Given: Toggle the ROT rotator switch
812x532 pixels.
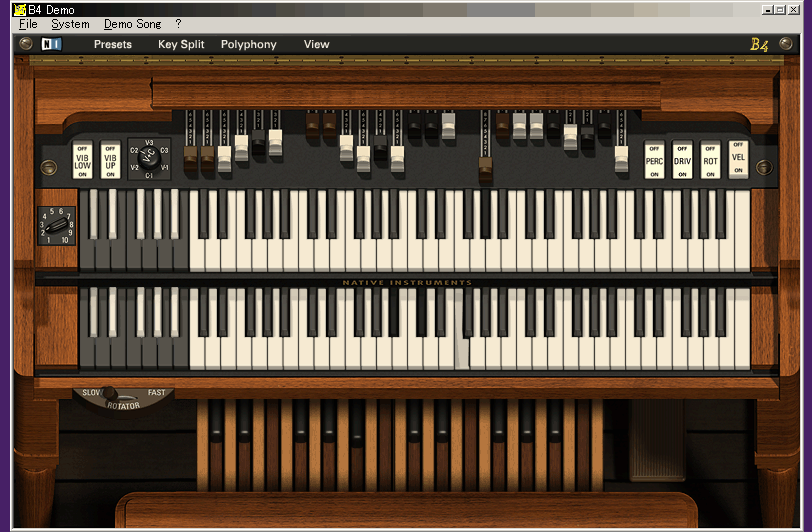Looking at the screenshot, I should [710, 161].
